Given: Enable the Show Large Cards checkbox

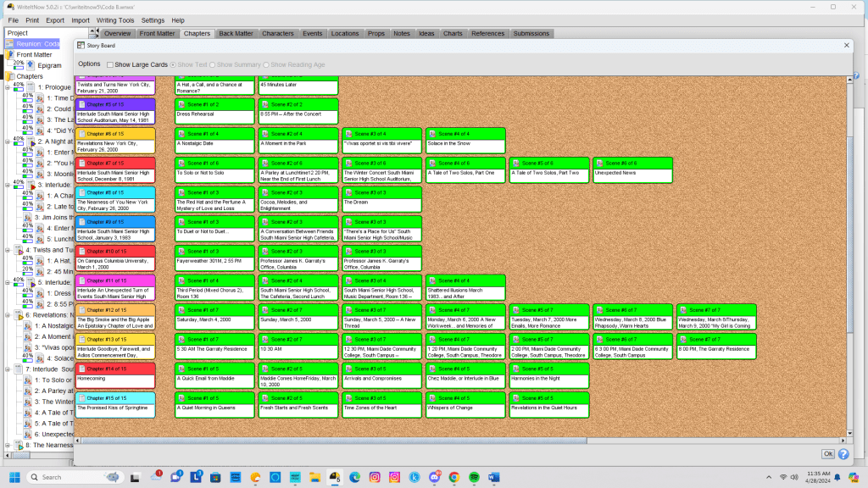Looking at the screenshot, I should 110,64.
